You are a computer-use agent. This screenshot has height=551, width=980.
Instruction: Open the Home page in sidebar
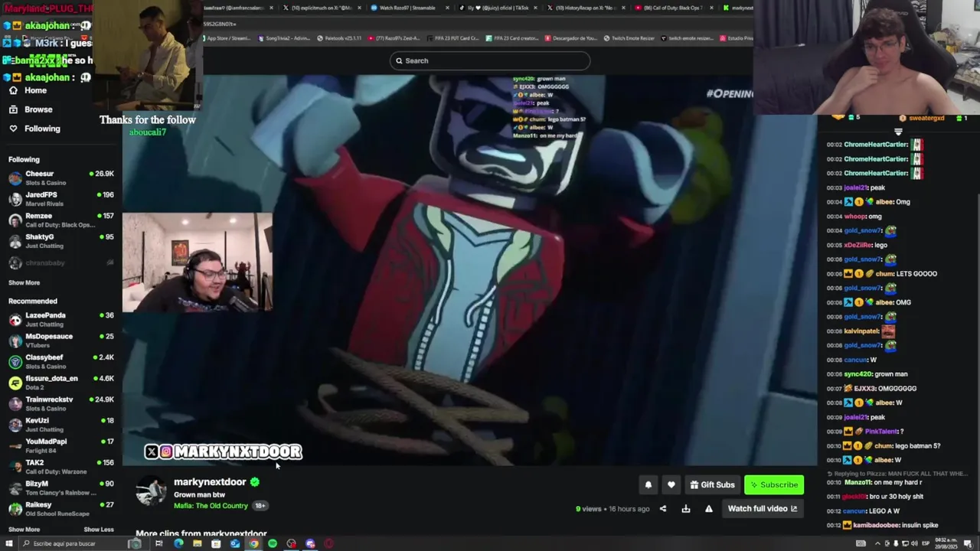coord(28,90)
